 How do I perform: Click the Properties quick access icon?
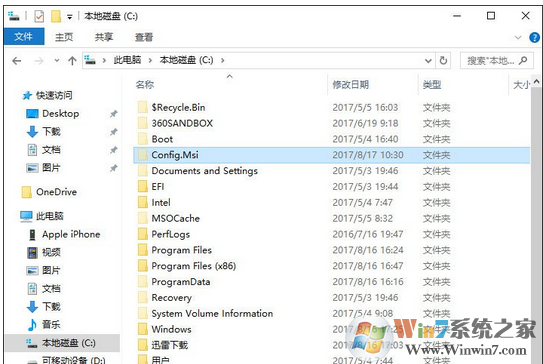39,16
